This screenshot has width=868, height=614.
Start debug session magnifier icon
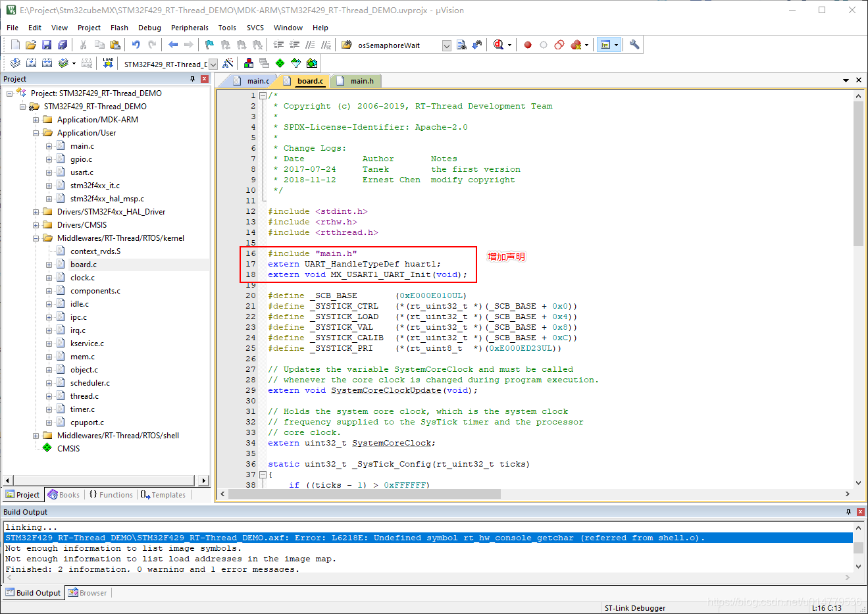click(x=498, y=45)
